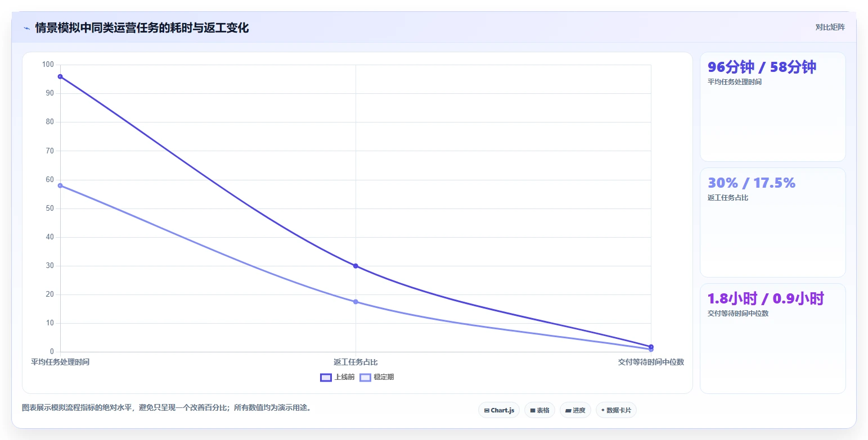868x440 pixels.
Task: Select the 表格 pill
Action: (539, 410)
